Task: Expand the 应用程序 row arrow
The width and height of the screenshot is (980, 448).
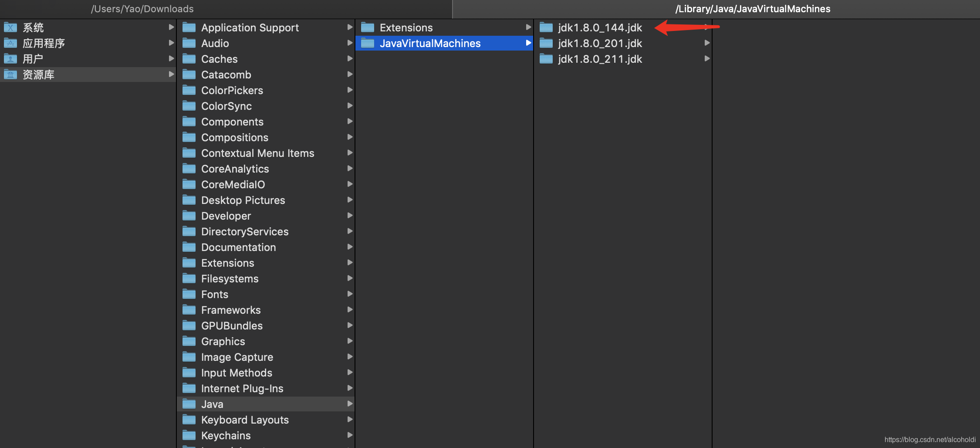Action: coord(171,43)
